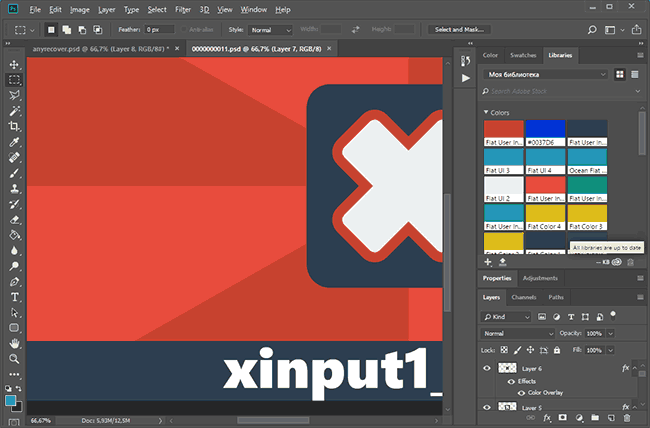
Task: Select the Eyedropper tool
Action: pos(15,142)
